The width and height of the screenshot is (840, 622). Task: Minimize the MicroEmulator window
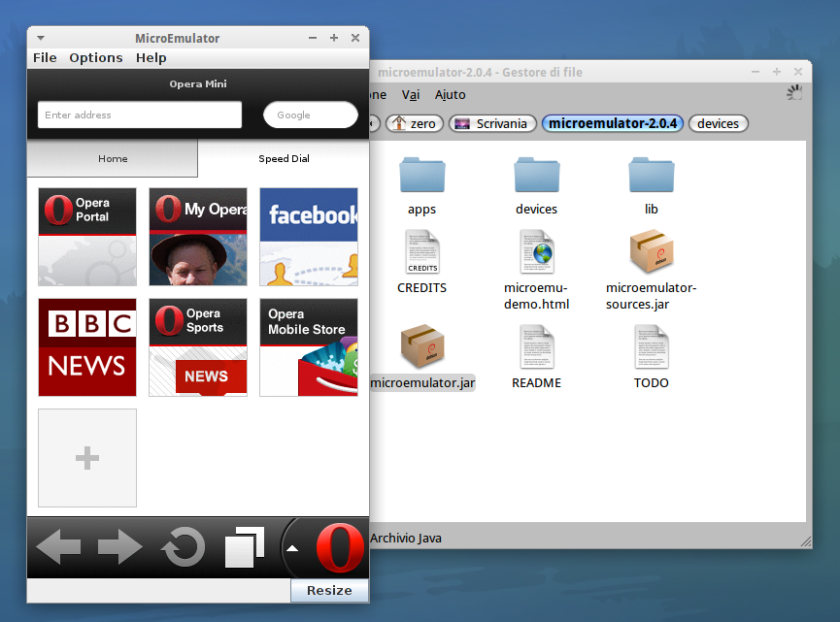point(313,38)
